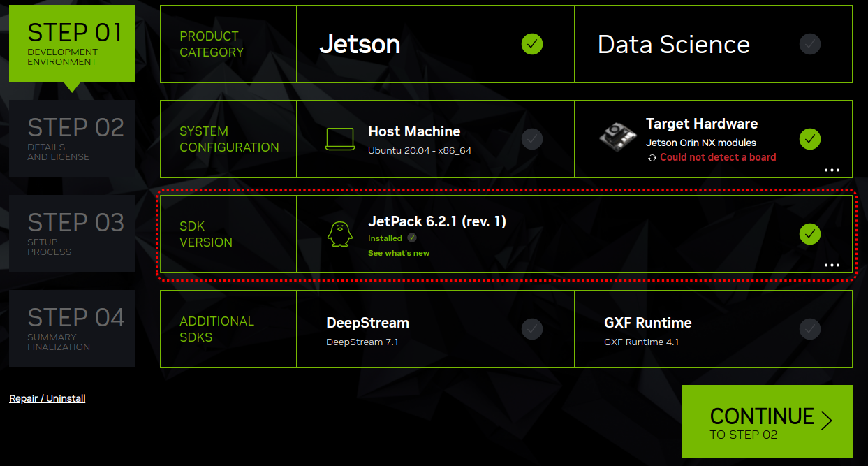
Task: Click the gray checkmark on GXF Runtime
Action: tap(810, 329)
